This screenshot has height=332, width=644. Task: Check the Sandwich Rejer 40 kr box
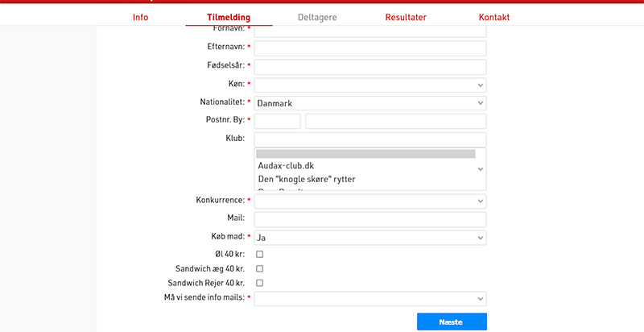[x=259, y=283]
